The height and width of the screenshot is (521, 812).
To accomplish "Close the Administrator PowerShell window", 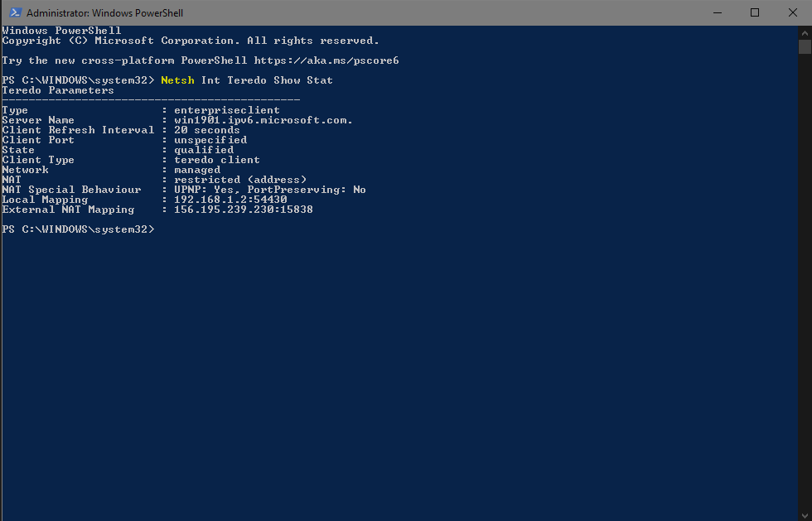I will tap(792, 12).
